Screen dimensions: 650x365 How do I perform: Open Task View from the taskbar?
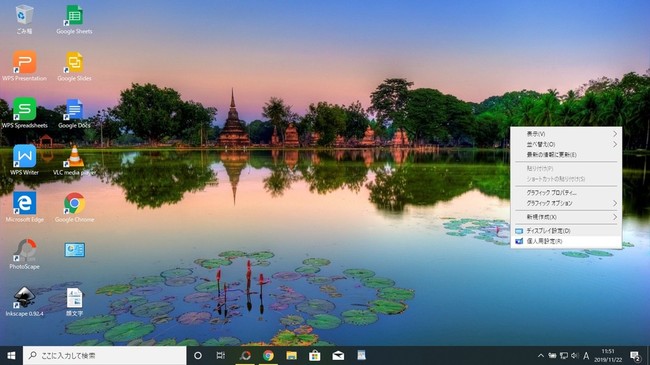pyautogui.click(x=221, y=355)
